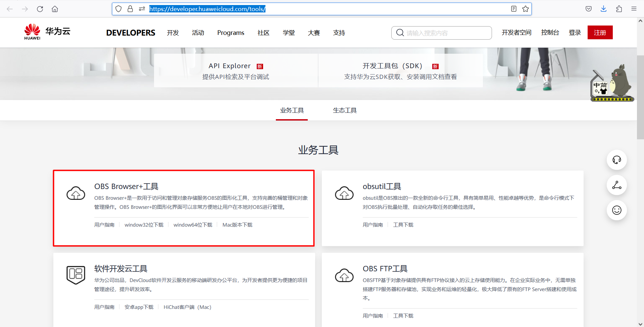Click the OBS Browser+ cloud upload icon
The height and width of the screenshot is (327, 644).
76,193
